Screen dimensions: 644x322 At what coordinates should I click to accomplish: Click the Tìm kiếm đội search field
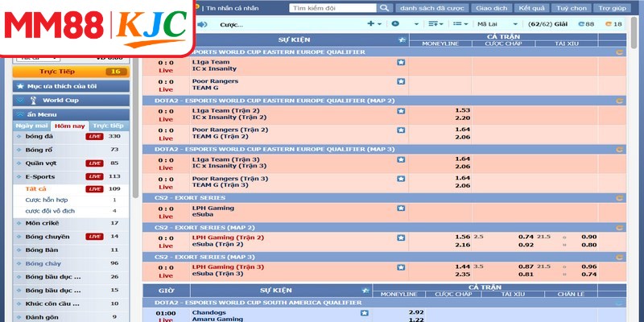(332, 8)
